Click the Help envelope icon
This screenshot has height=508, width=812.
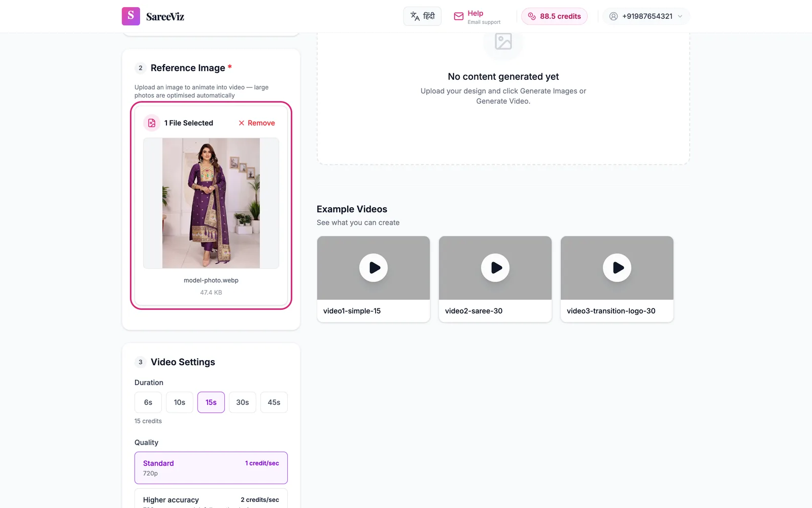click(459, 16)
